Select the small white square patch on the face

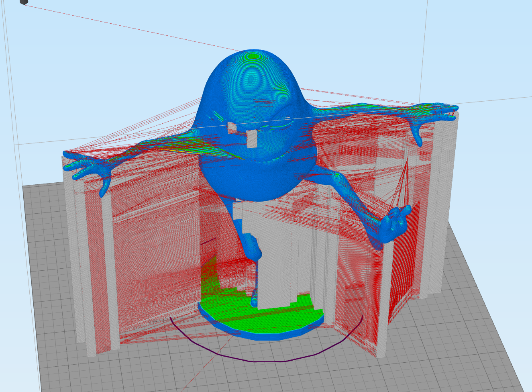[x=252, y=139]
